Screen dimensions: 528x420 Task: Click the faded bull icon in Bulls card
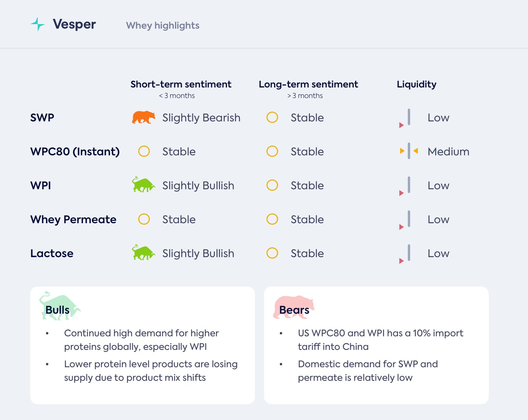[x=60, y=306]
